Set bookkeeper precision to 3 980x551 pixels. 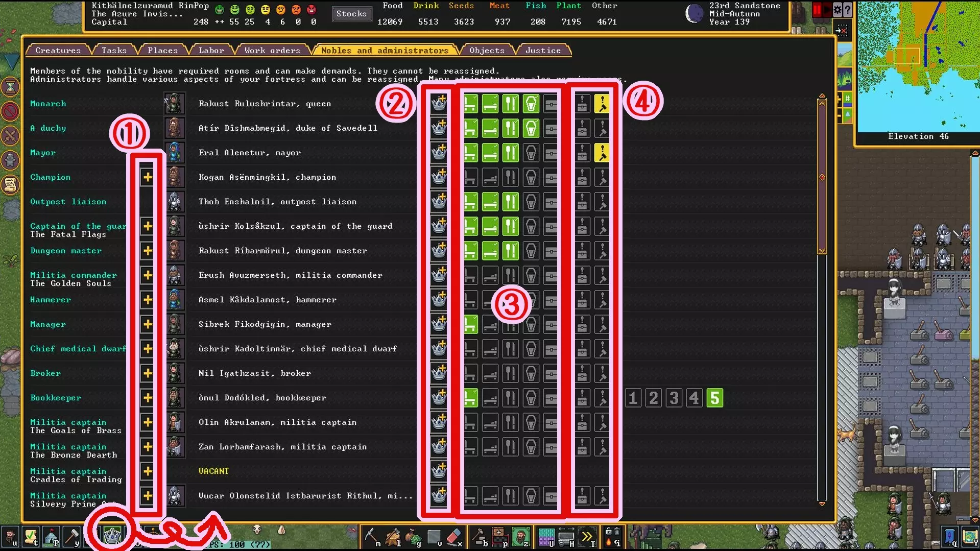674,398
